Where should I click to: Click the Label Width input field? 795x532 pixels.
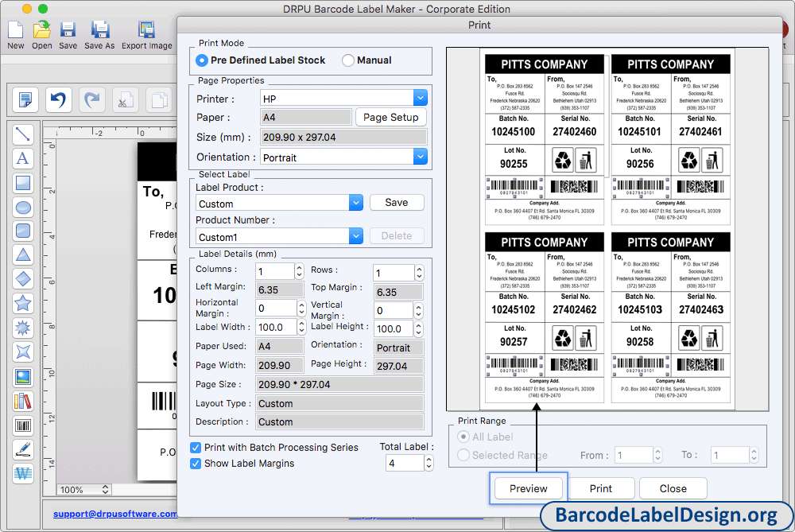276,327
